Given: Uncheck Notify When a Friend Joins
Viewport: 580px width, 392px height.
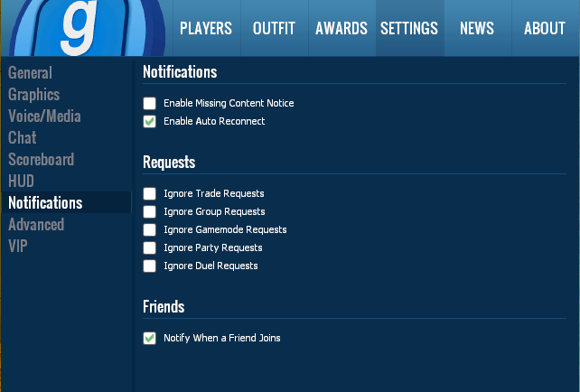Looking at the screenshot, I should point(150,338).
